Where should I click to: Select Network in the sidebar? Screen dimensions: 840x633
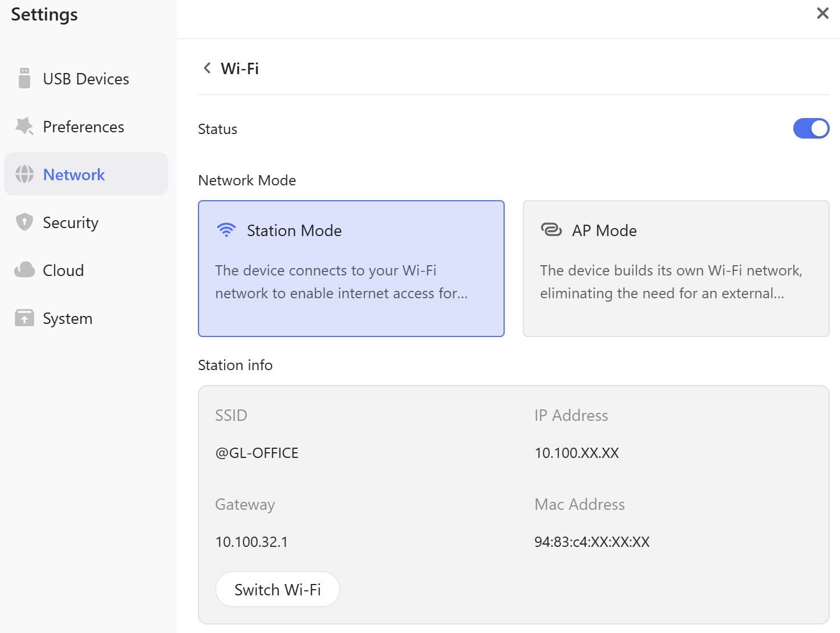86,174
